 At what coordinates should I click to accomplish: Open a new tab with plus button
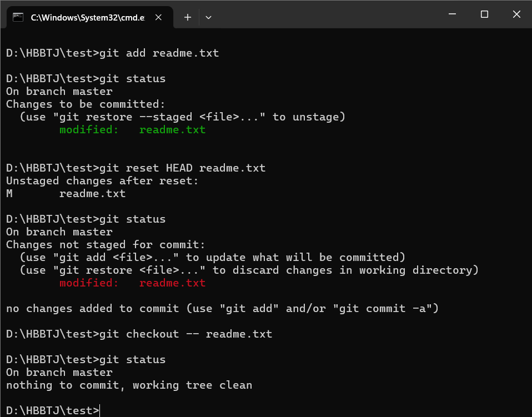(188, 17)
